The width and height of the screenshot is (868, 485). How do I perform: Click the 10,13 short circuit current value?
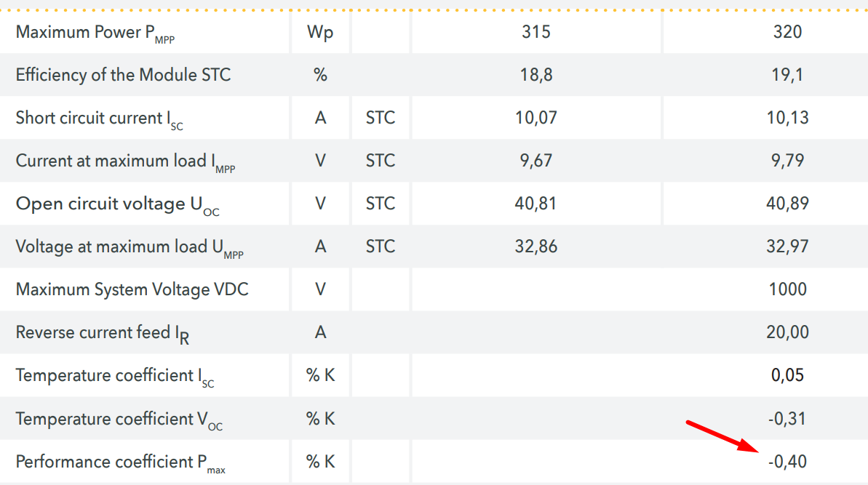787,118
